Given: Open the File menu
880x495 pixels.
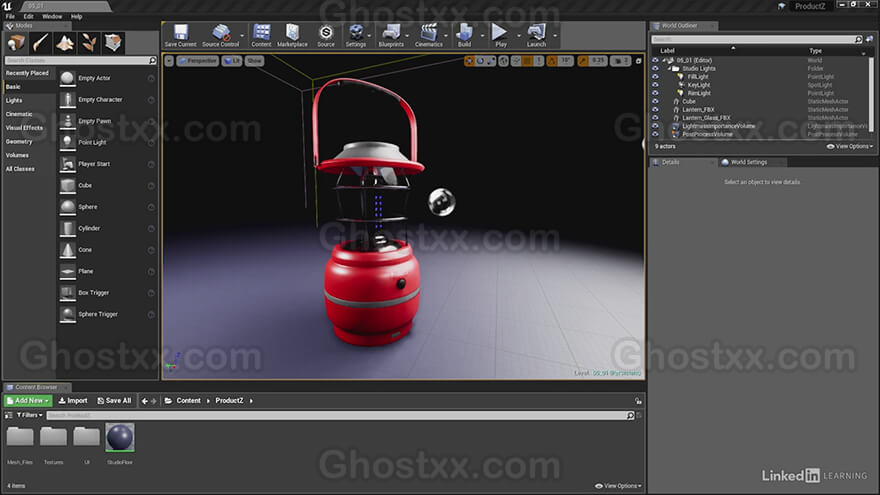Looking at the screenshot, I should [10, 16].
